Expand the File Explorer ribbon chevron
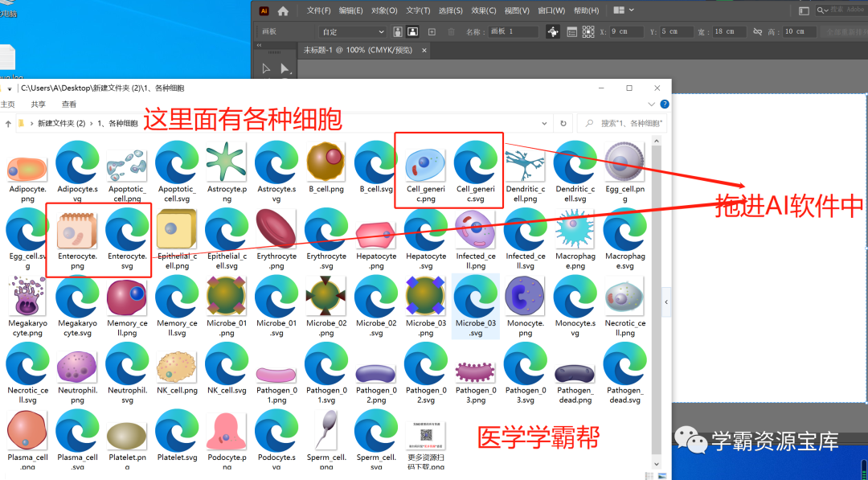The height and width of the screenshot is (480, 868). coord(651,104)
